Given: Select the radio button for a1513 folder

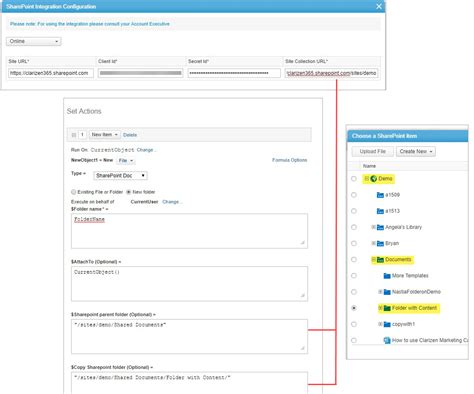Looking at the screenshot, I should point(354,211).
